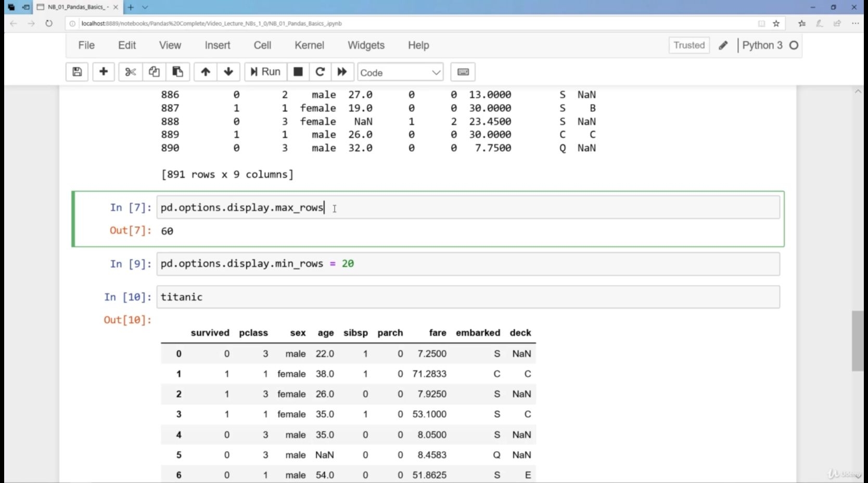This screenshot has width=868, height=483.
Task: Close the NB_01_Pandas_Basics tab
Action: (116, 7)
